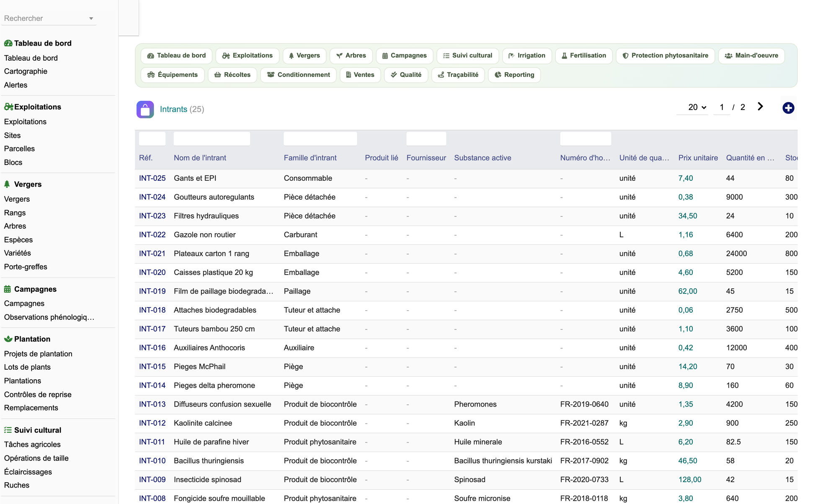
Task: Select cell 'Gazole non routier'
Action: point(204,235)
